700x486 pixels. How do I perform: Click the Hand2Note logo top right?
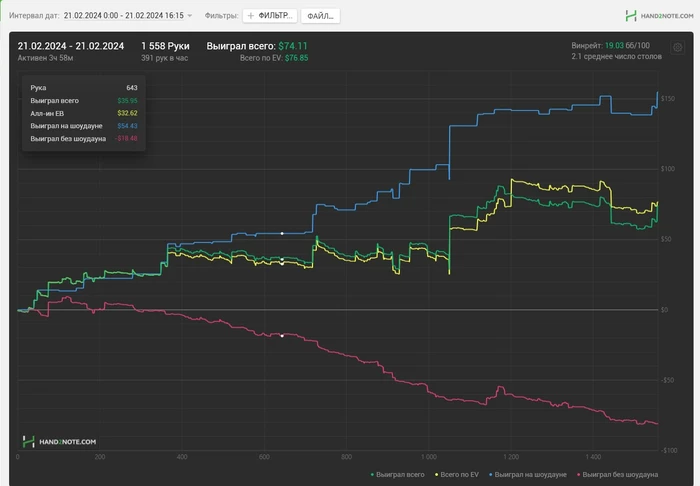click(x=659, y=16)
